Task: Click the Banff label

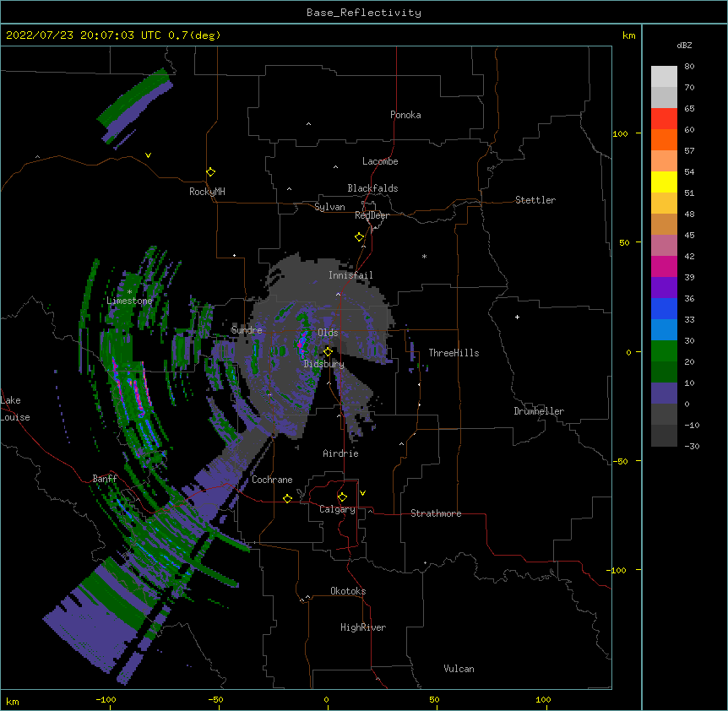Action: pos(105,479)
